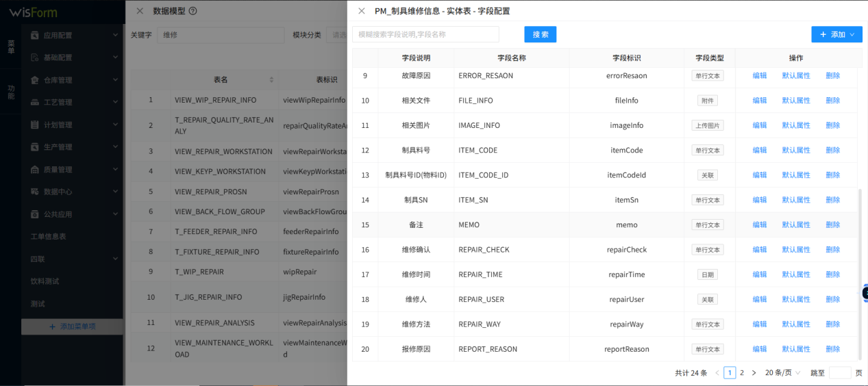Expand the 质量管理 menu chevron

pyautogui.click(x=115, y=169)
